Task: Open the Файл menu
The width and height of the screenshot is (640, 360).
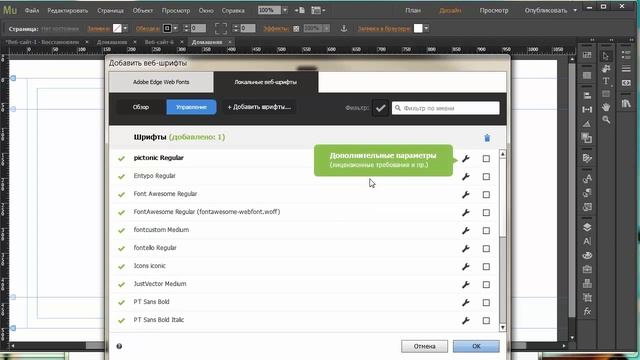Action: [32, 10]
